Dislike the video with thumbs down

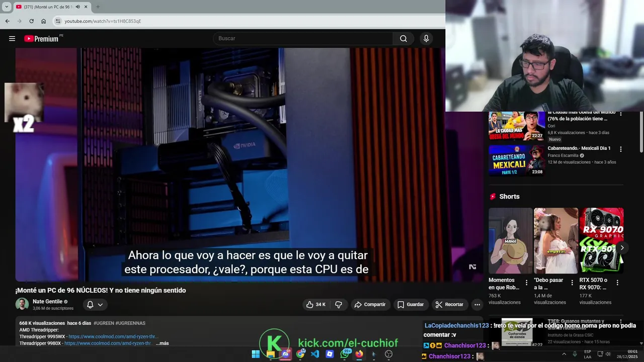click(339, 304)
